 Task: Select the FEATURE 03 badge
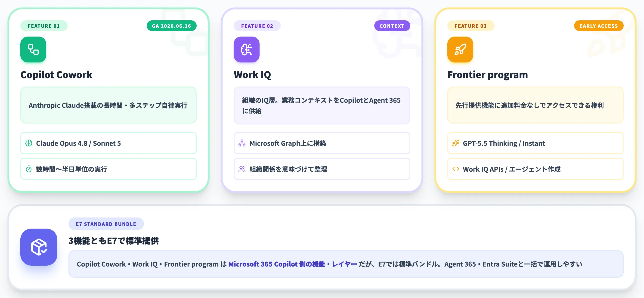click(x=471, y=26)
